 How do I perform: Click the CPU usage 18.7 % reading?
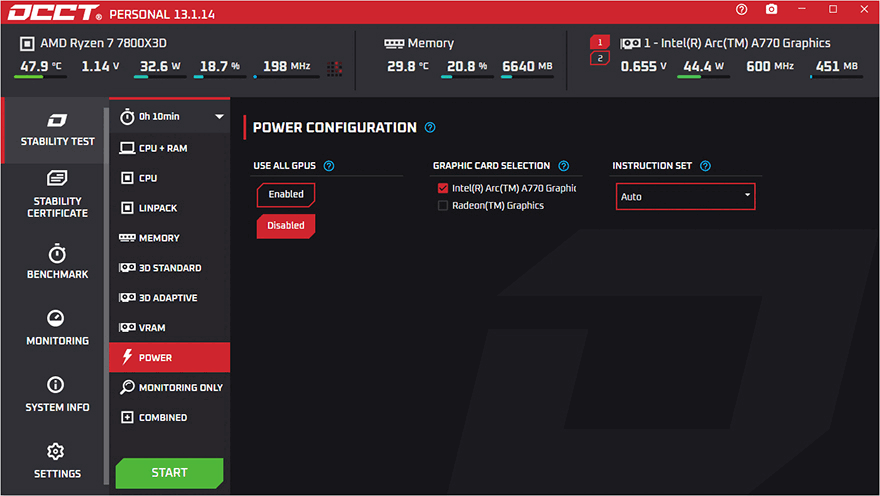click(x=219, y=66)
